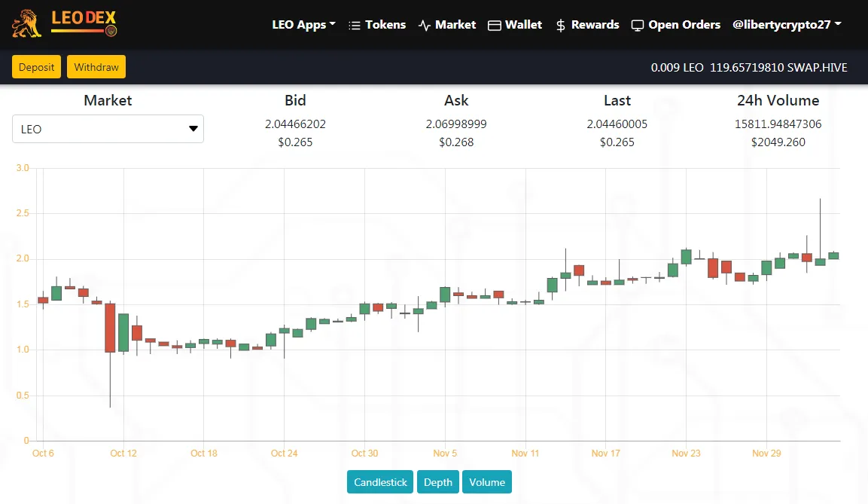868x504 pixels.
Task: Switch to the Volume chart view
Action: (x=487, y=482)
